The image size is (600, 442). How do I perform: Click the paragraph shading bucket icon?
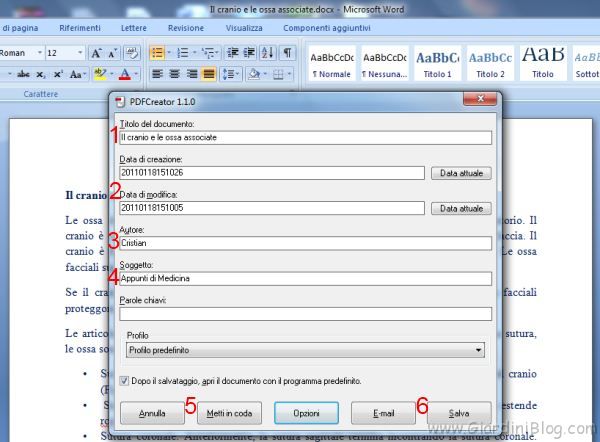coord(254,74)
